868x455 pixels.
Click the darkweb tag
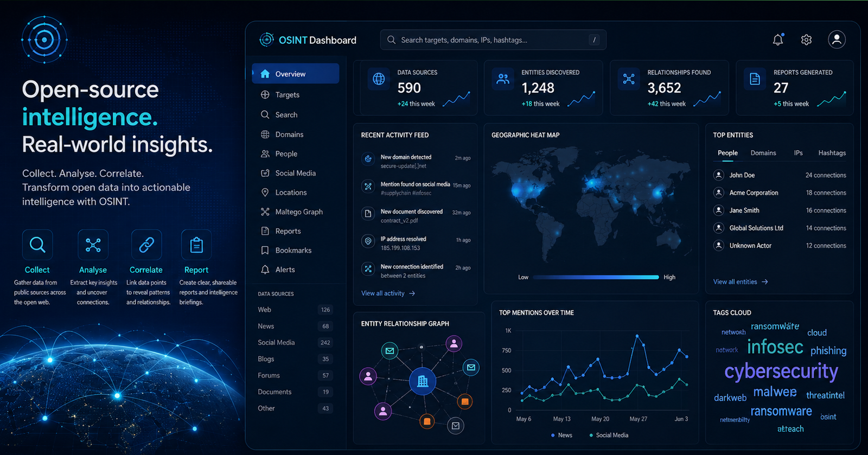point(730,398)
